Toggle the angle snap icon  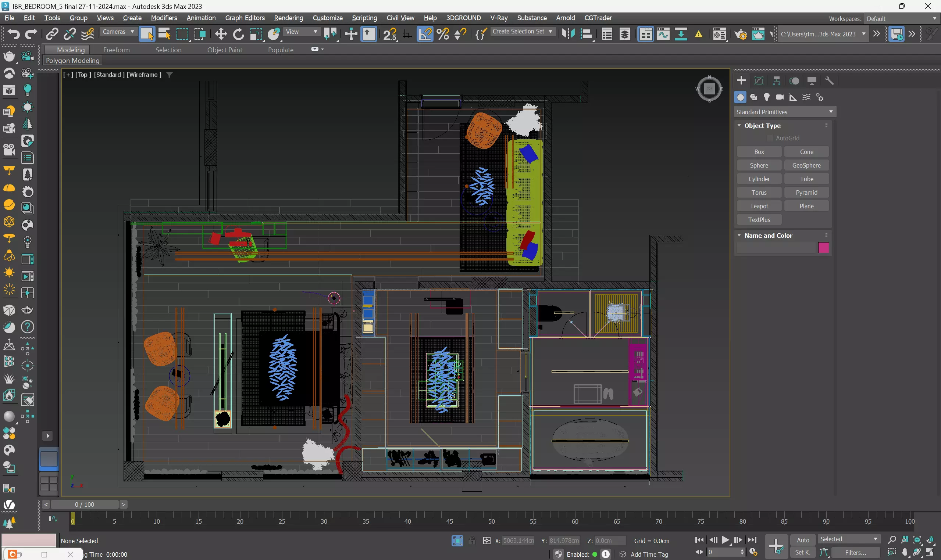pos(424,34)
